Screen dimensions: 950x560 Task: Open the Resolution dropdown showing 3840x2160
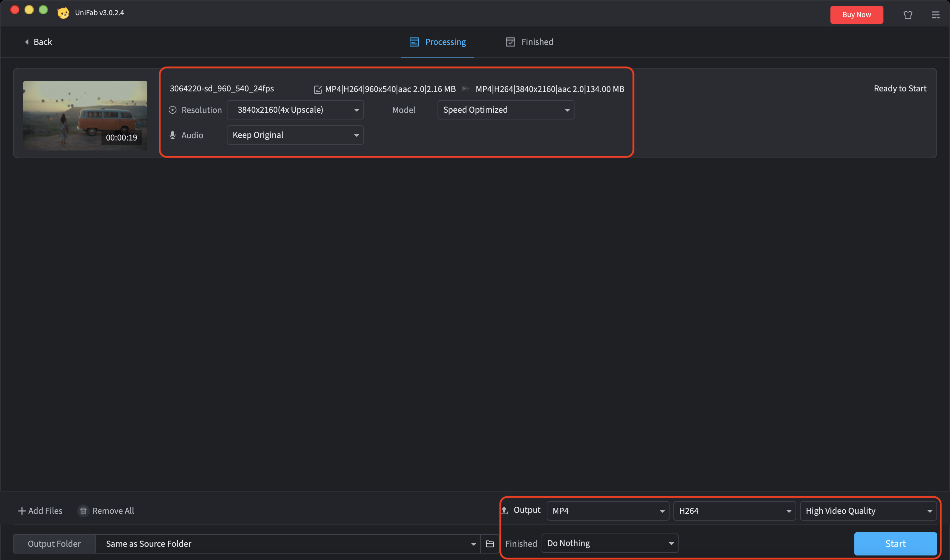295,110
